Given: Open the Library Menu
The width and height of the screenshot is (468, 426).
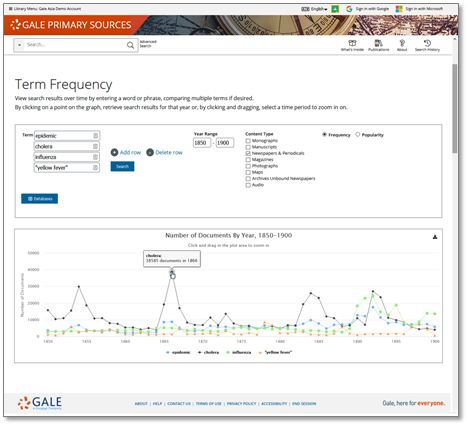Looking at the screenshot, I should pyautogui.click(x=45, y=9).
